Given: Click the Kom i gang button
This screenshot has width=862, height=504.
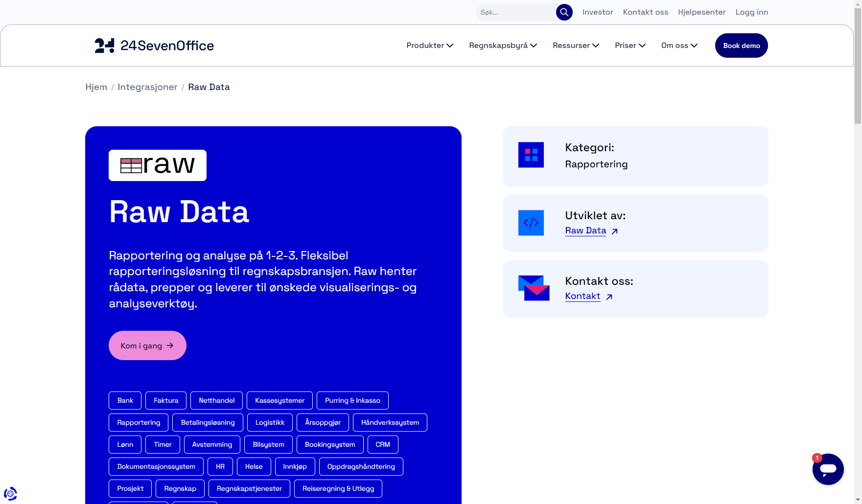Looking at the screenshot, I should pos(147,345).
